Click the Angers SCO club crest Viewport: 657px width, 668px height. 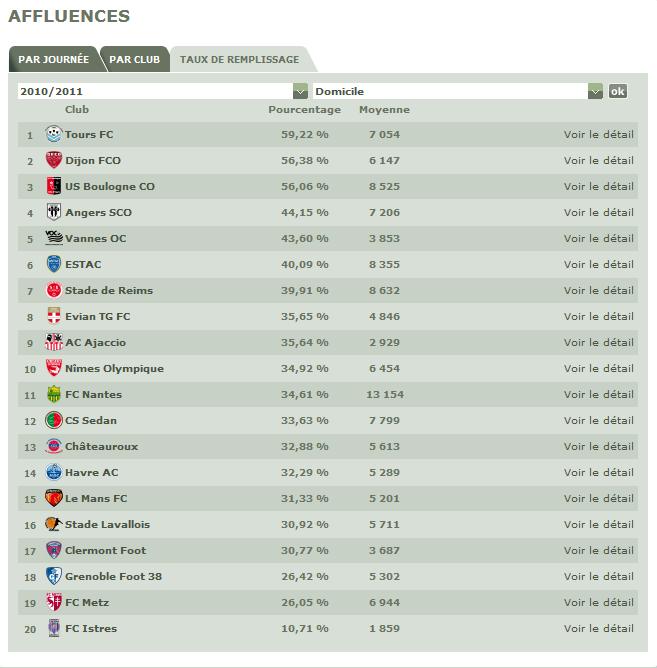pyautogui.click(x=54, y=212)
